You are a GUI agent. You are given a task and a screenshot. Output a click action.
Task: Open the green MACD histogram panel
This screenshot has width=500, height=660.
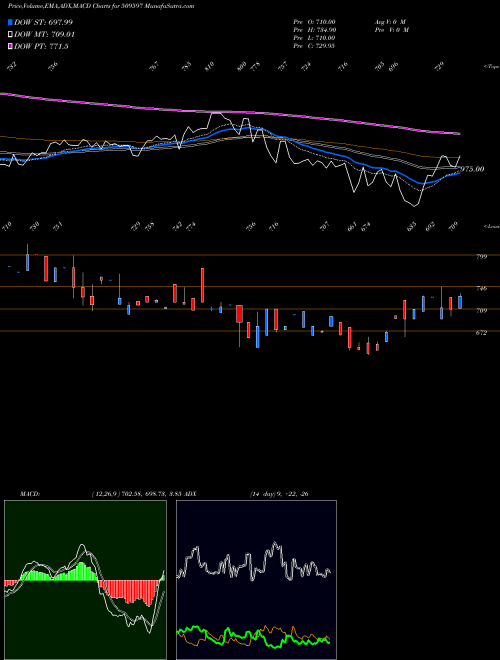click(x=85, y=580)
